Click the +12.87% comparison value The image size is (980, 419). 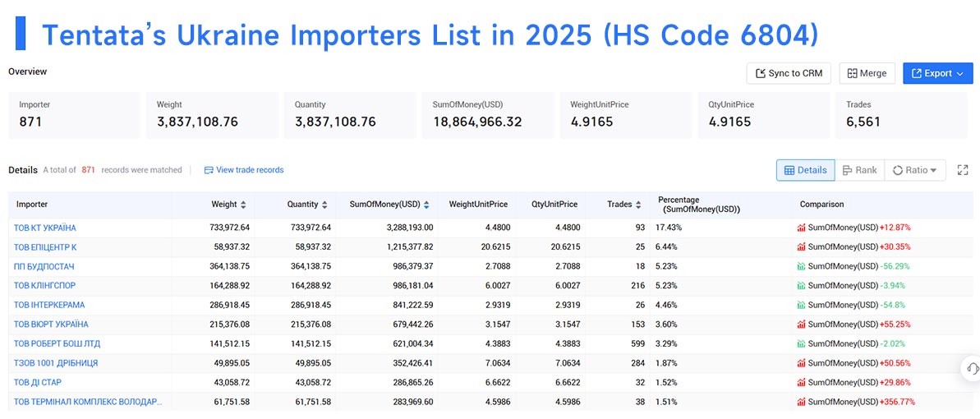tap(895, 228)
